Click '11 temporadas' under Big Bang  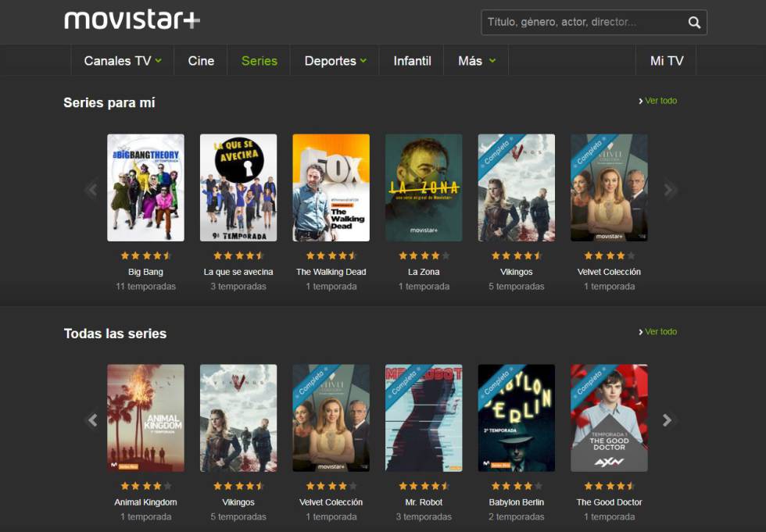click(145, 287)
